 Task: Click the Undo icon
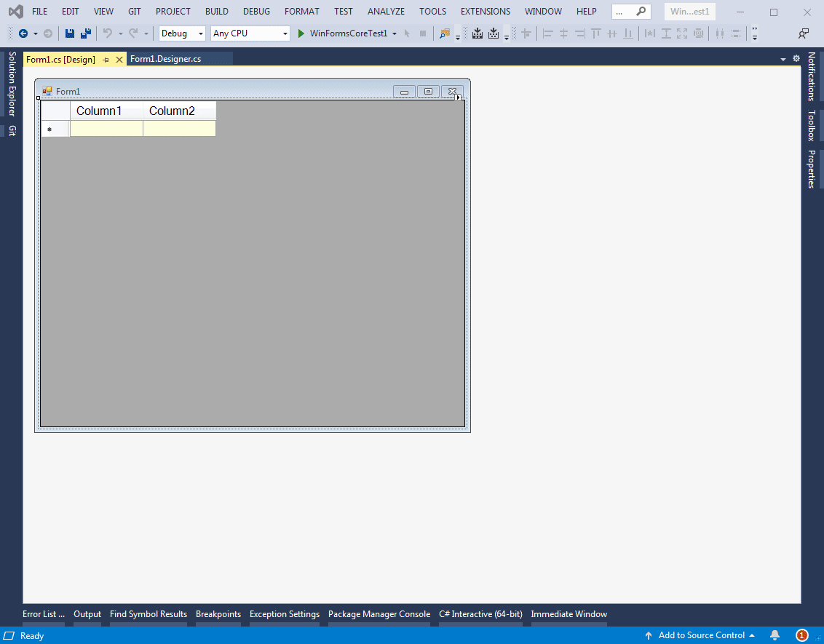coord(106,33)
